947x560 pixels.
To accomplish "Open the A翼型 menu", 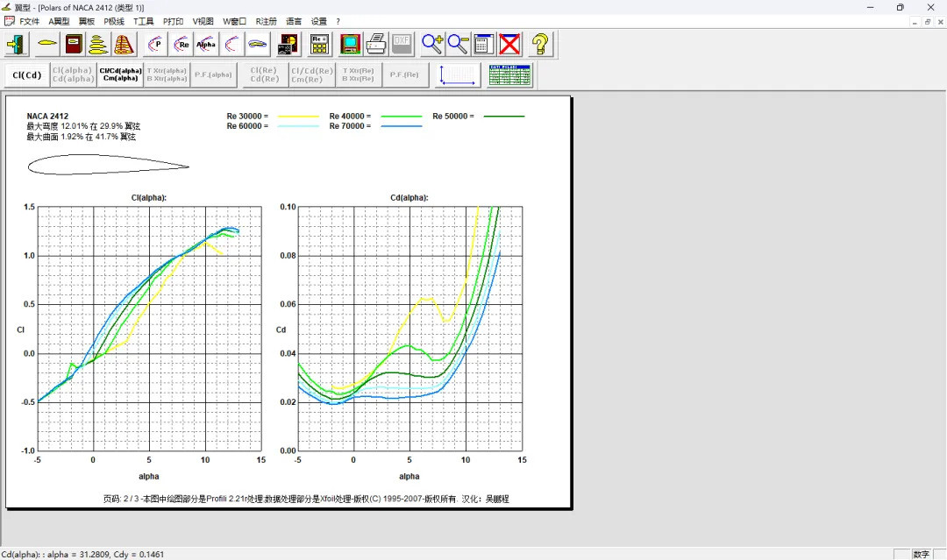I will (60, 21).
